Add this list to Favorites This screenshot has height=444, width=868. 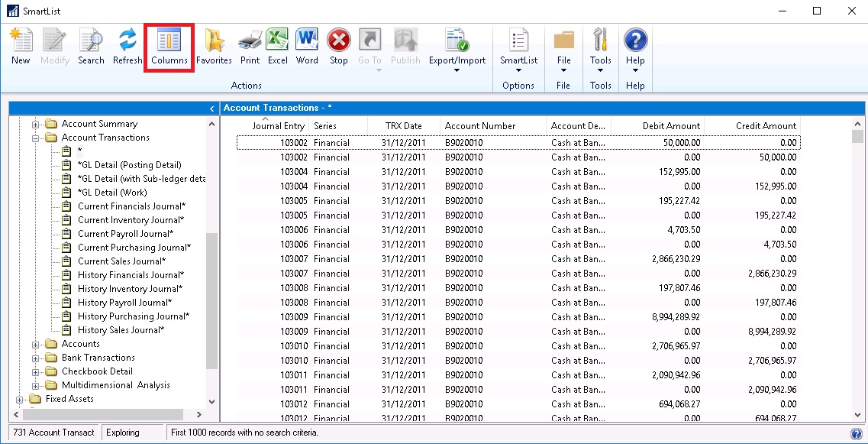[214, 46]
